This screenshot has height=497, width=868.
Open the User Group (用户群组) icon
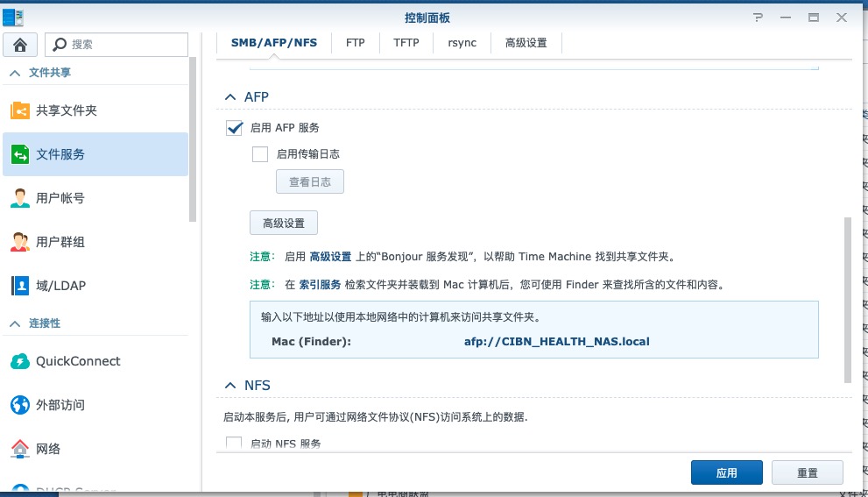[x=20, y=242]
